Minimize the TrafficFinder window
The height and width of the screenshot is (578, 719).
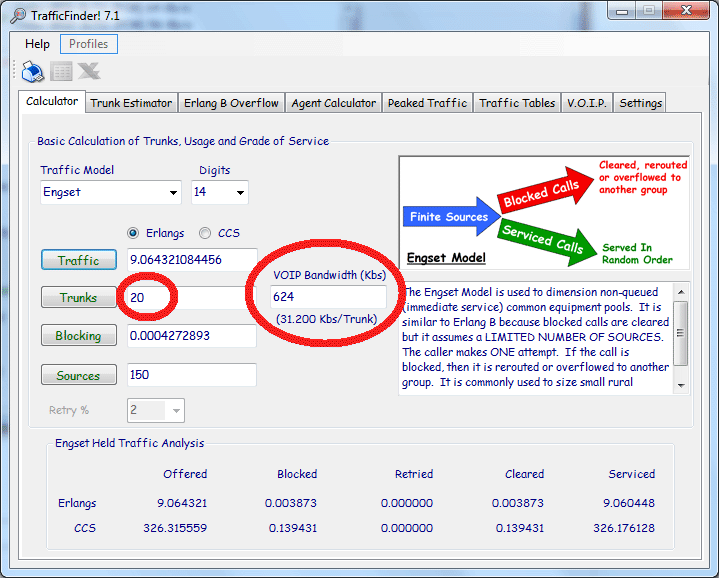[x=622, y=11]
